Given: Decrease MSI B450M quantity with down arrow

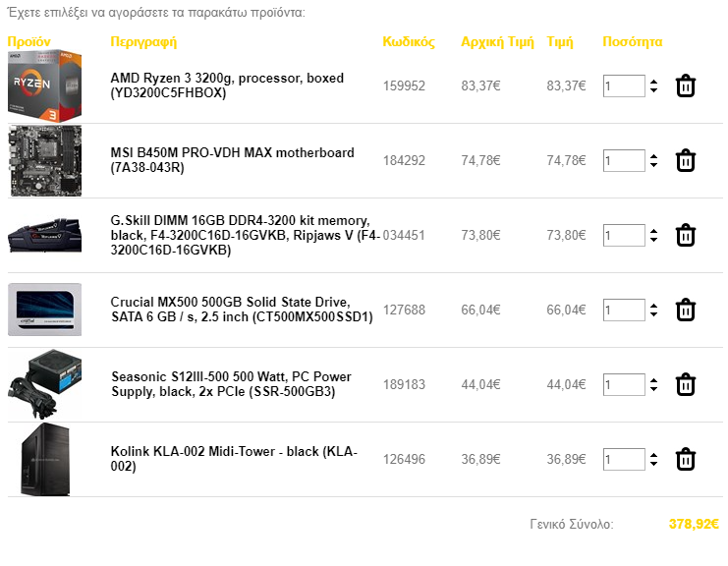Looking at the screenshot, I should pyautogui.click(x=653, y=165).
